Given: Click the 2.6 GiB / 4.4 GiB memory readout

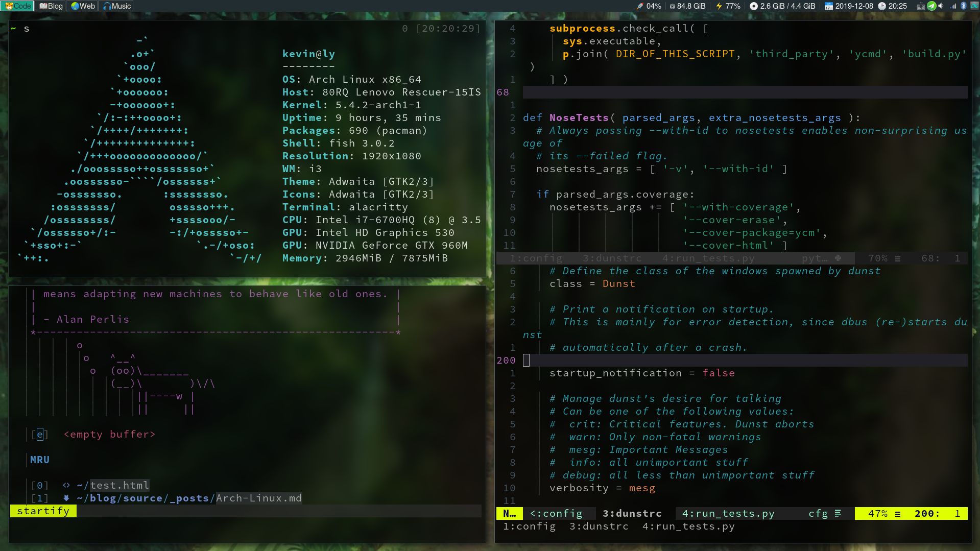Looking at the screenshot, I should (787, 6).
